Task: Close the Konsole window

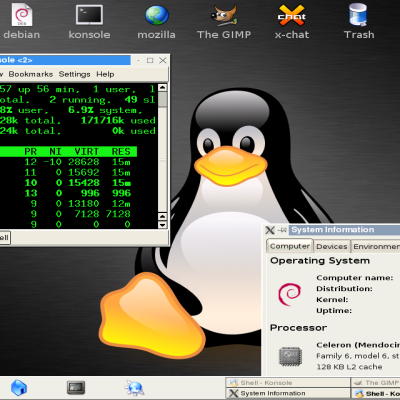Action: 163,60
